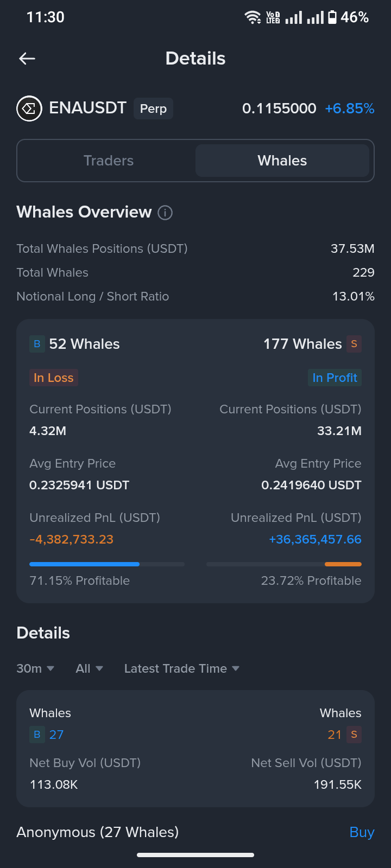Image resolution: width=391 pixels, height=868 pixels.
Task: Tap the B badge beside 52 Whales
Action: pyautogui.click(x=37, y=344)
